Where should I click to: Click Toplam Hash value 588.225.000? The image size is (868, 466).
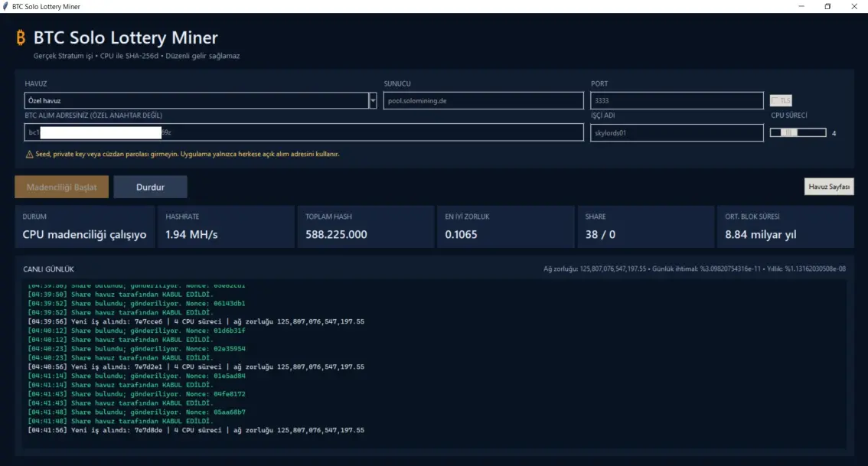coord(336,235)
